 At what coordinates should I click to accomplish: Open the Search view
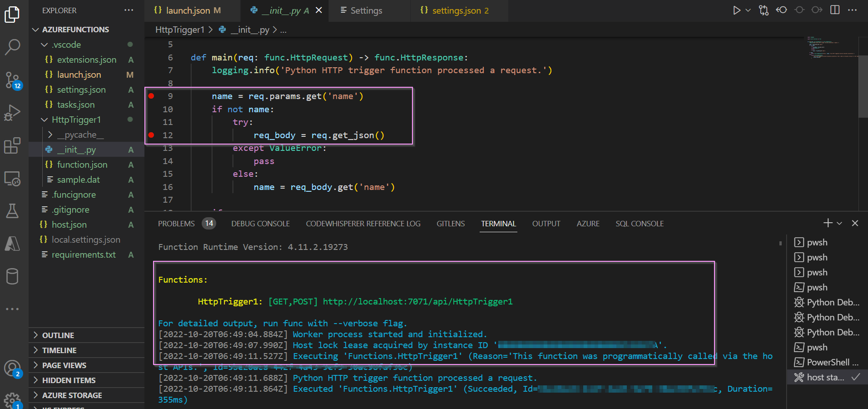click(x=12, y=46)
